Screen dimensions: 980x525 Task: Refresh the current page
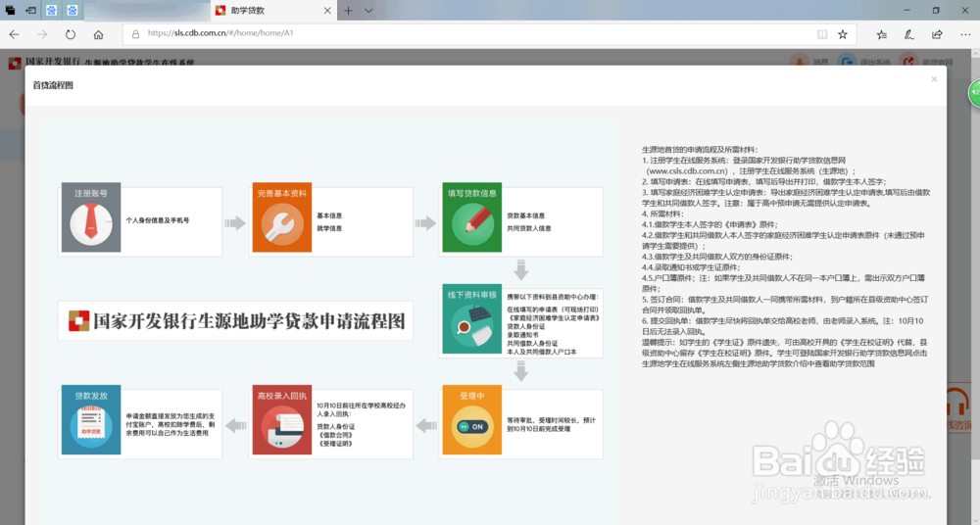[x=71, y=34]
